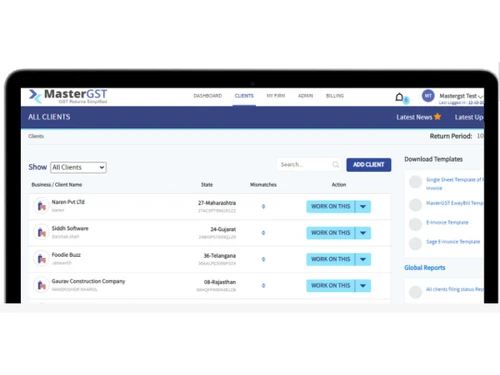Screen dimensions: 500x375
Task: Click Business / Client Name column header
Action: 57,185
